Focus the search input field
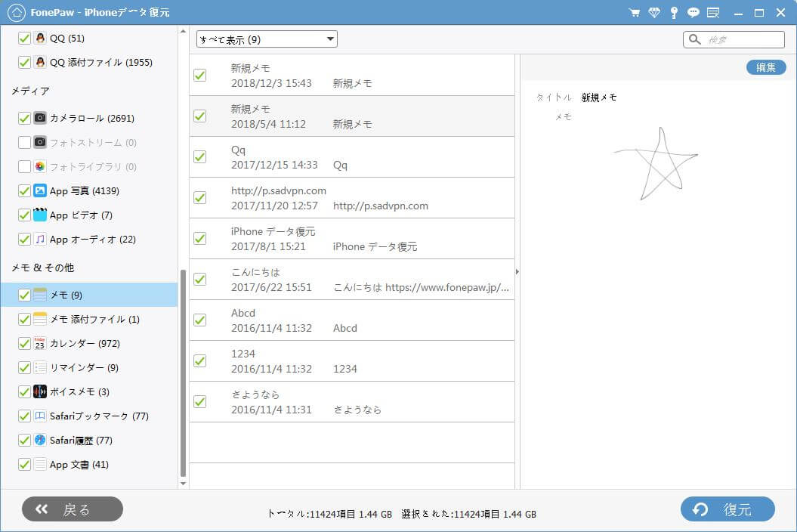Viewport: 797px width, 532px height. pos(734,39)
